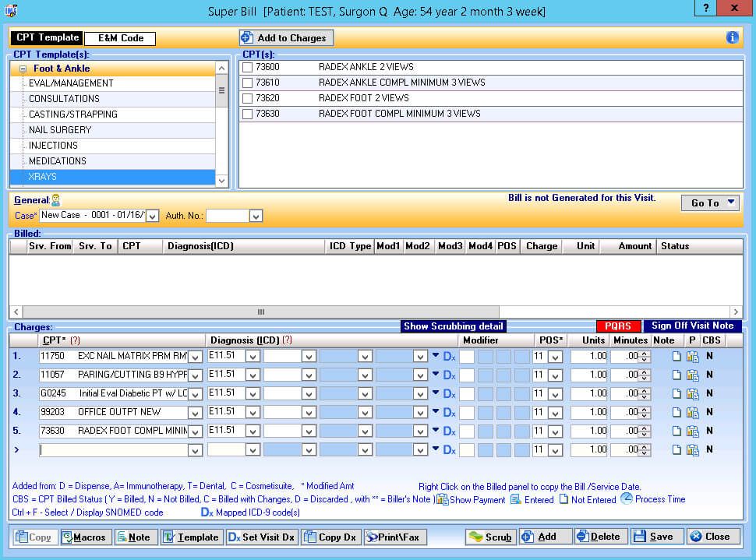Click the General person icon

point(55,200)
